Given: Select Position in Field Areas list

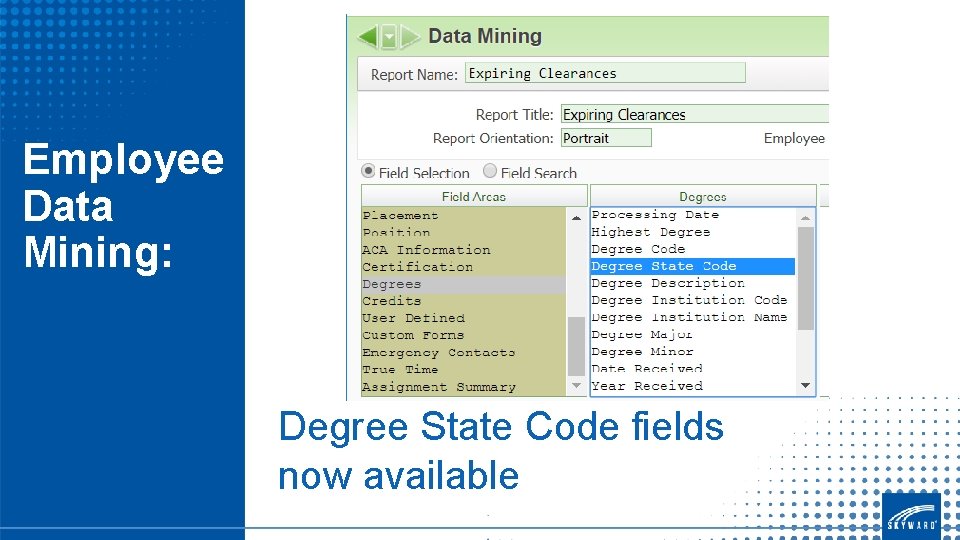Looking at the screenshot, I should point(463,233).
